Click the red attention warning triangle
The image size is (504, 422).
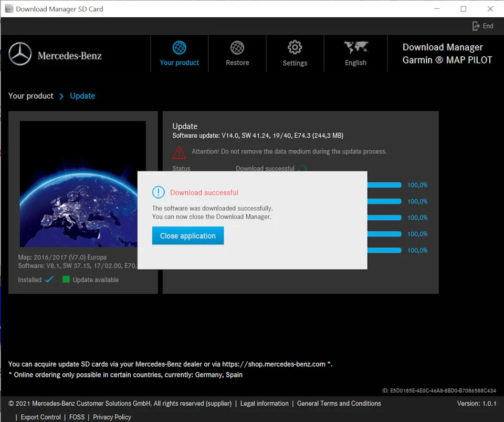point(179,152)
